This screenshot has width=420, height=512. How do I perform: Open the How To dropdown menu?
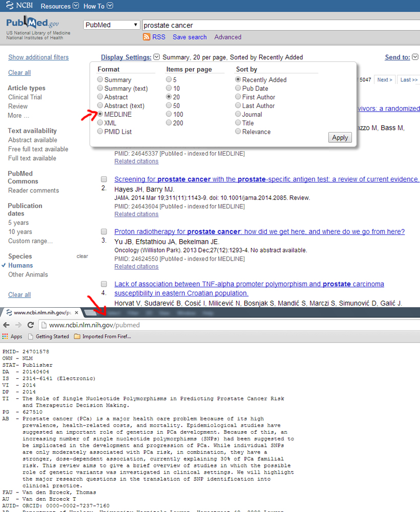pos(98,6)
